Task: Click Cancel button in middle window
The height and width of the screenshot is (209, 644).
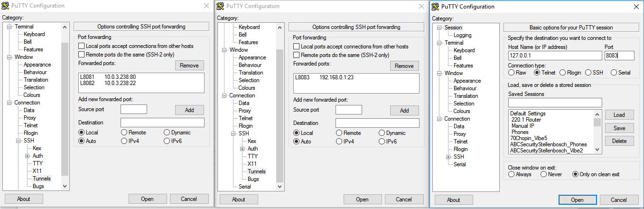Action: point(403,199)
